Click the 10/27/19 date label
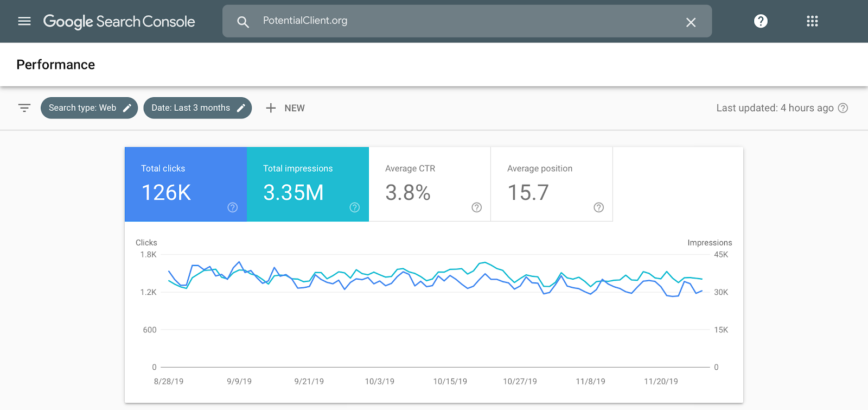 (520, 381)
